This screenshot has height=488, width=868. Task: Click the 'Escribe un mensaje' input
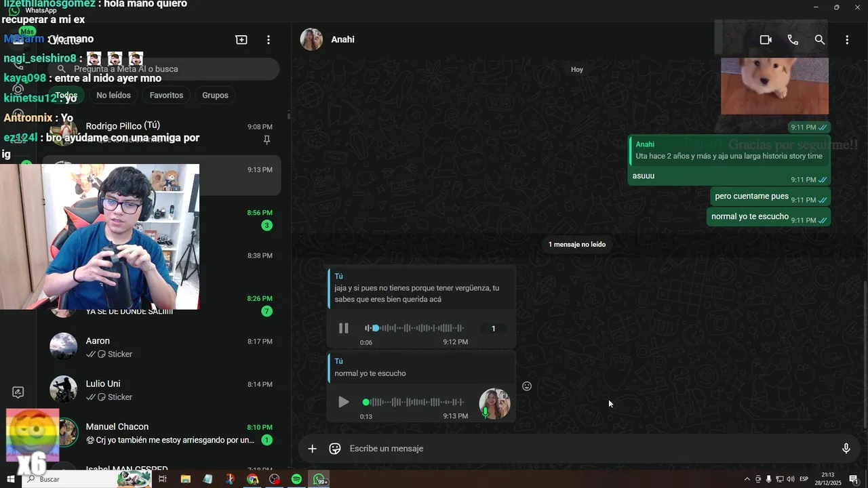[590, 449]
